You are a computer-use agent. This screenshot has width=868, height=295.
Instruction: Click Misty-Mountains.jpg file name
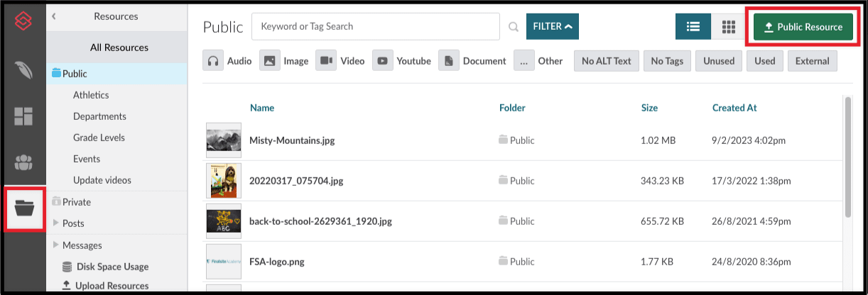coord(292,140)
